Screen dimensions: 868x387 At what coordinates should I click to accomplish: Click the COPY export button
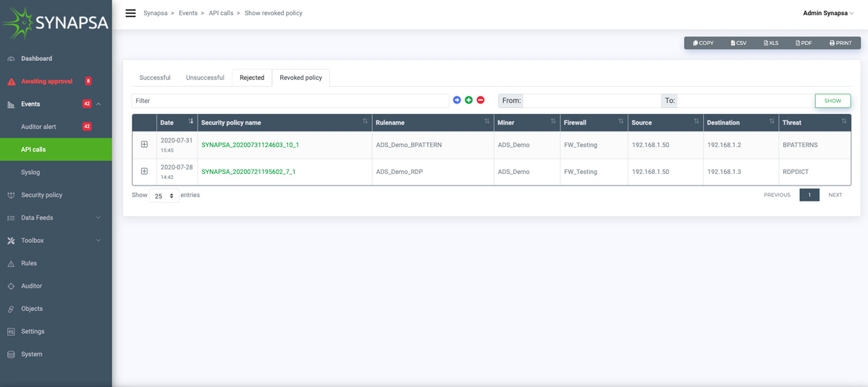(x=704, y=43)
